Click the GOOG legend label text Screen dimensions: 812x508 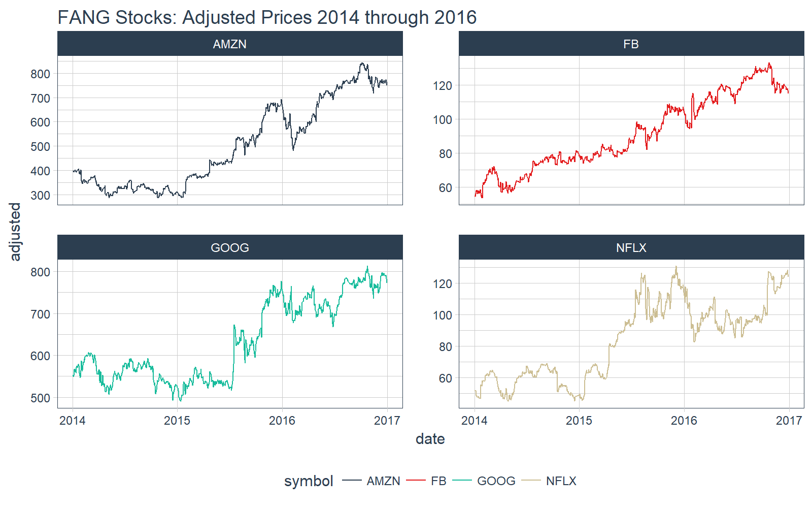pyautogui.click(x=496, y=481)
